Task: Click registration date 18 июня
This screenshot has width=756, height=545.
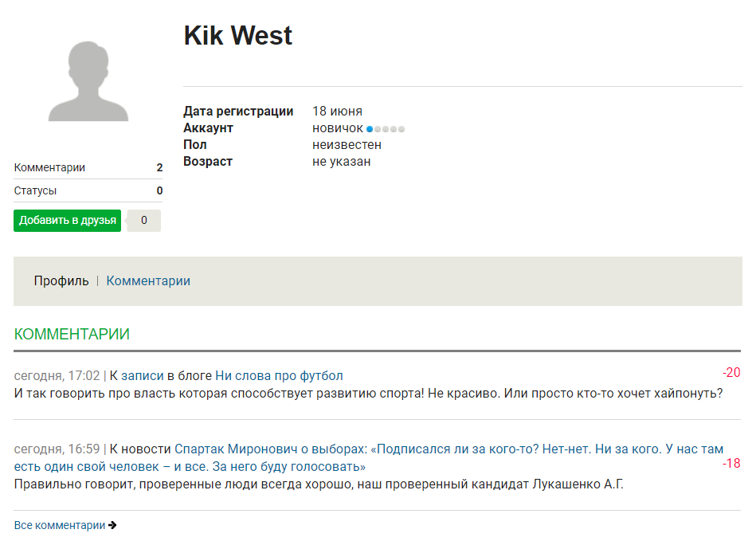Action: [x=337, y=112]
